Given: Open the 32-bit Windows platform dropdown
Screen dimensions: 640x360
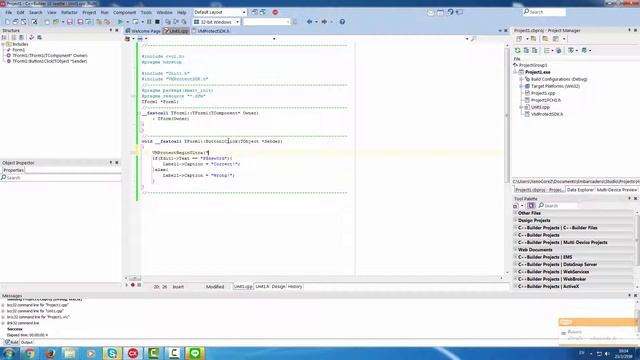Looking at the screenshot, I should 237,22.
